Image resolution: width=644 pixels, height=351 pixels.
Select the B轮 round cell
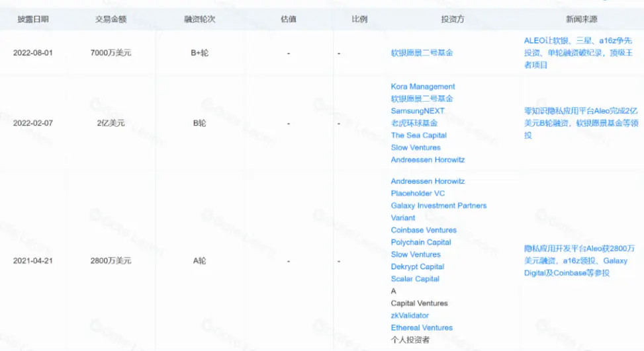pyautogui.click(x=200, y=123)
